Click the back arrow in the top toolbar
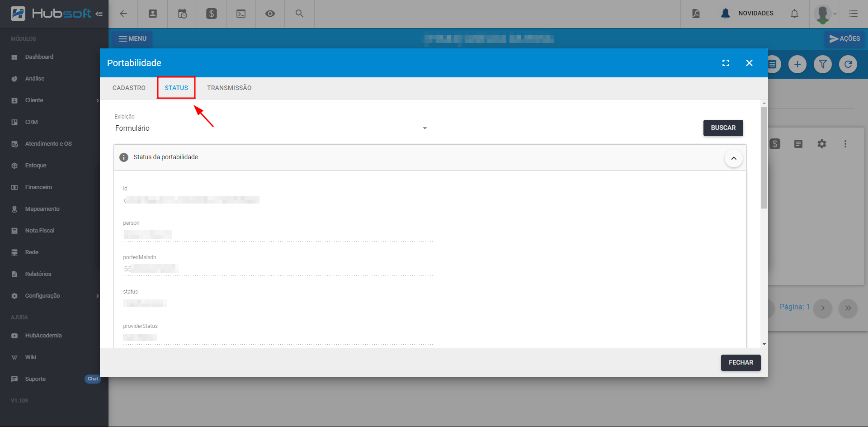Image resolution: width=868 pixels, height=427 pixels. pos(123,14)
